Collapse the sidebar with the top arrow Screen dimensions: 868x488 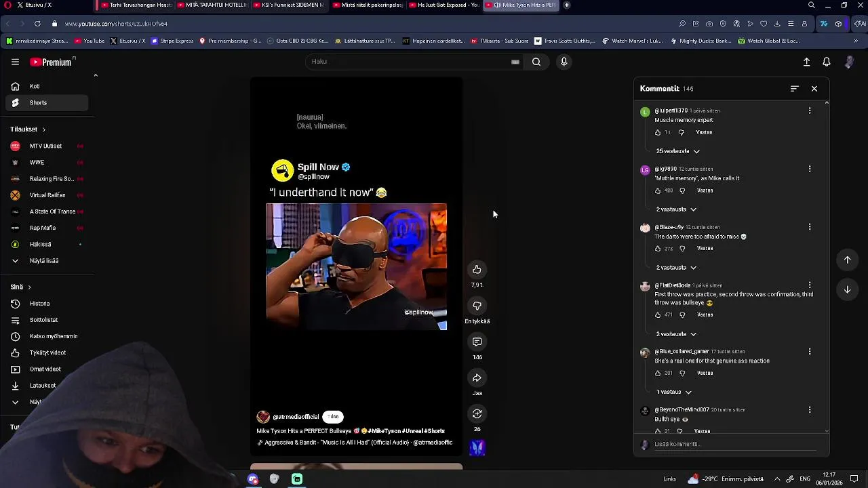(x=96, y=75)
